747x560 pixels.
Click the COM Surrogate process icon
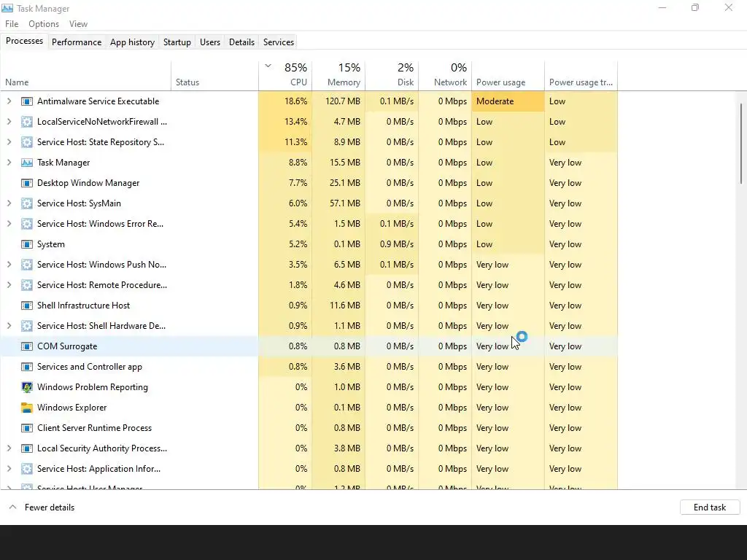[27, 346]
